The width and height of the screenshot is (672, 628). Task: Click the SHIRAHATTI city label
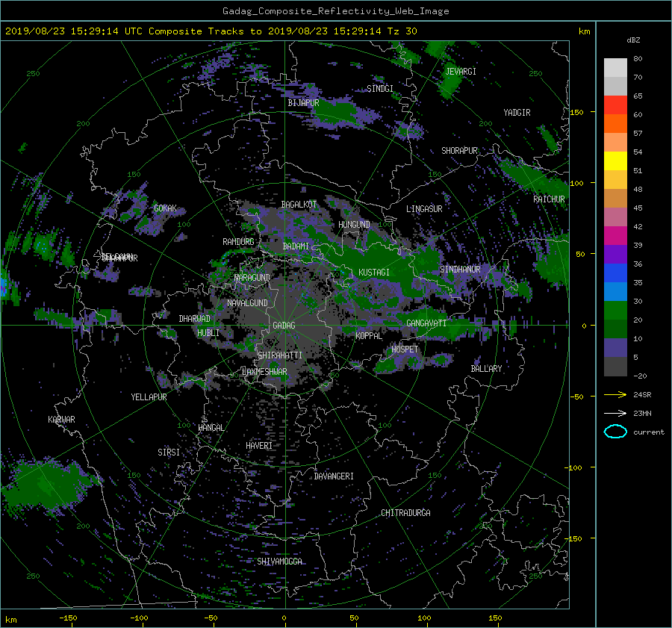[x=280, y=355]
